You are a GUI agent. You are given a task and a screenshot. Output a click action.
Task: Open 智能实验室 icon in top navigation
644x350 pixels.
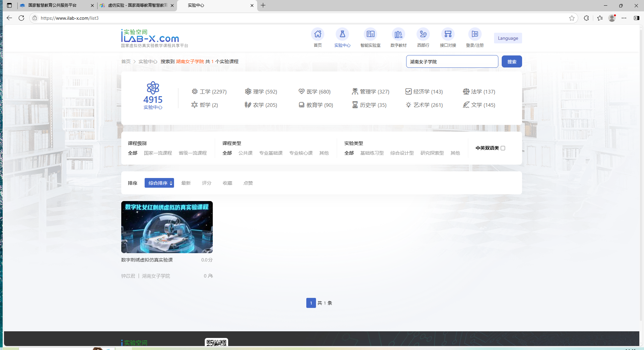click(370, 34)
